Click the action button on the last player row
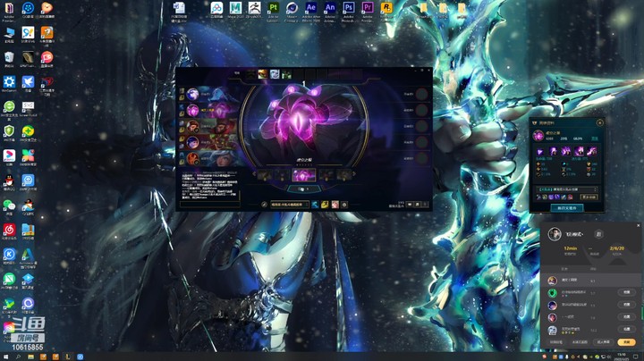 (x=627, y=329)
